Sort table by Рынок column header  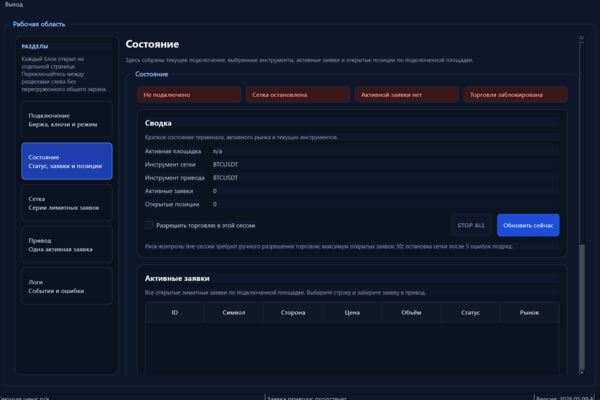point(529,312)
